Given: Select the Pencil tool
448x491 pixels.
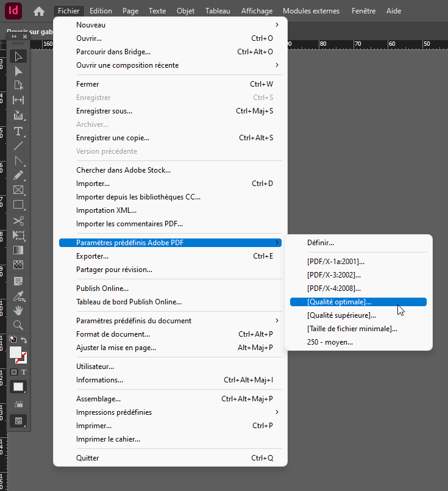Looking at the screenshot, I should pos(18,176).
